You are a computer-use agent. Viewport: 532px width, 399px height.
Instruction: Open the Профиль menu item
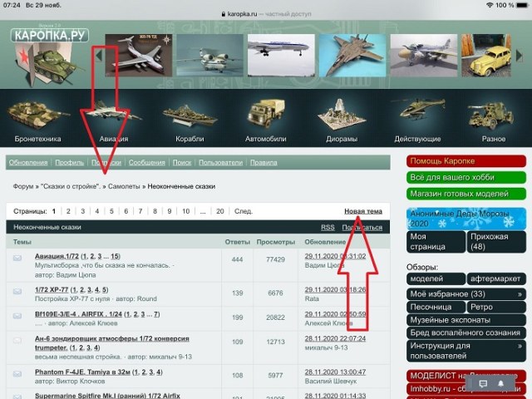(x=69, y=163)
